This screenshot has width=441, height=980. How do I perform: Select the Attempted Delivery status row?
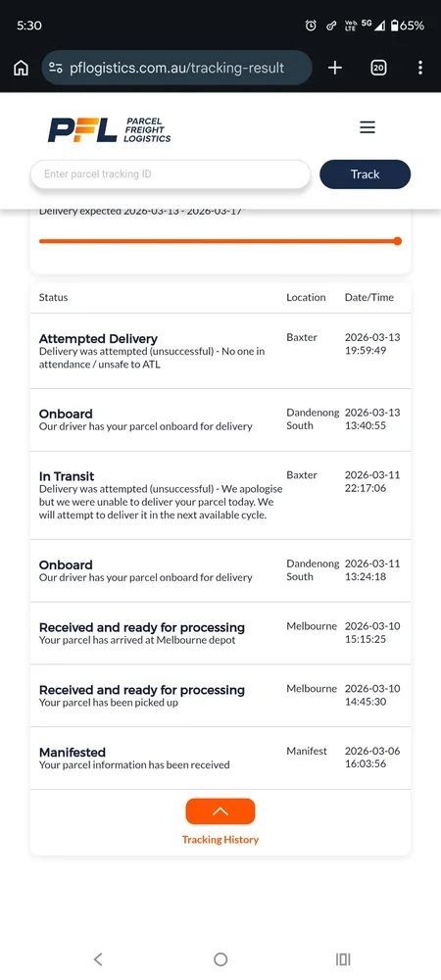220,351
